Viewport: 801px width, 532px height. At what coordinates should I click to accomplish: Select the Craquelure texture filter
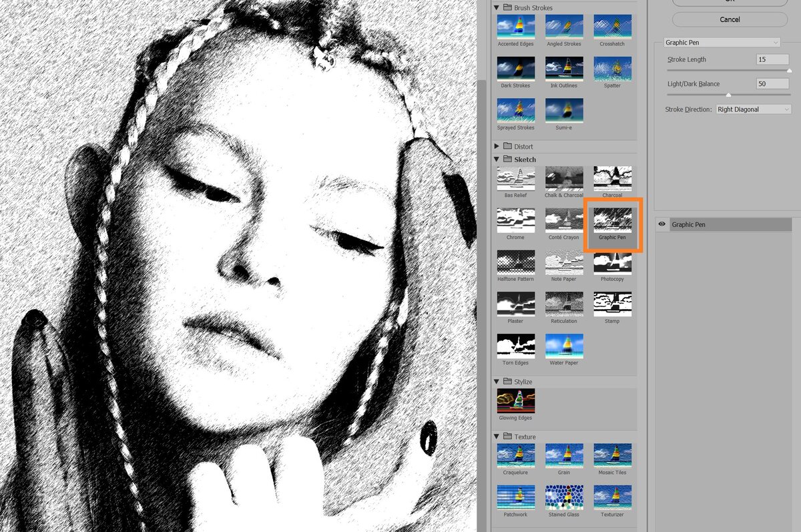(515, 455)
